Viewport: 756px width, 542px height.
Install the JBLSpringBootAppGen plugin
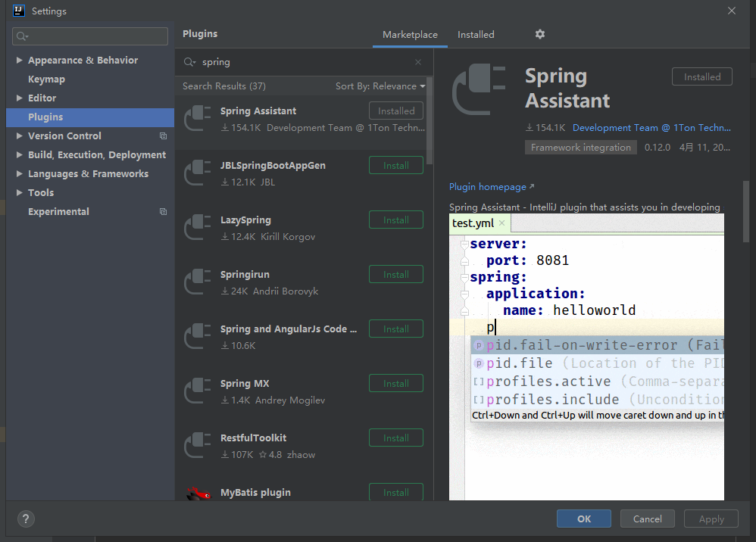pos(395,165)
